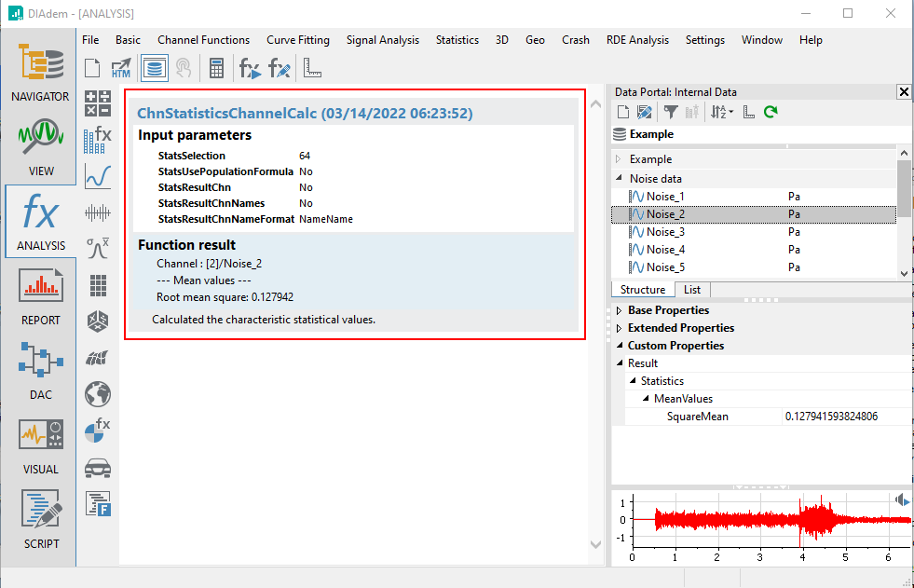Open the Signal Analysis menu
Screen dimensions: 914x588
point(382,40)
